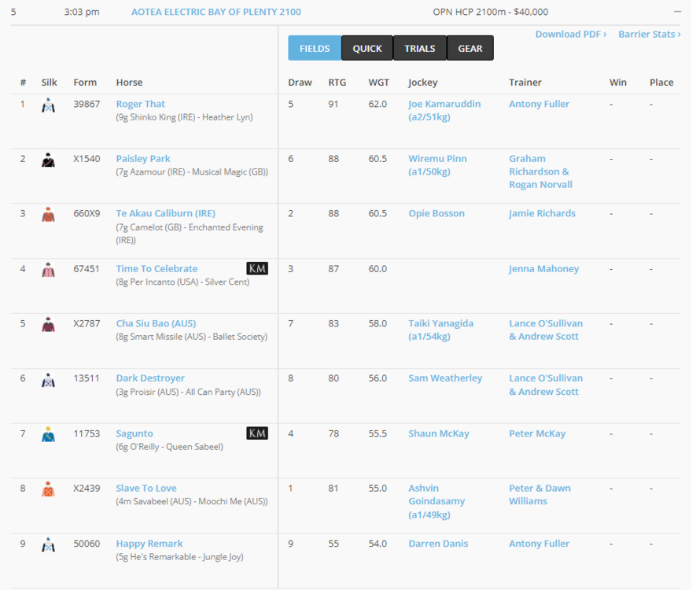Switch to the QUICK tab
The image size is (700, 590).
pos(367,49)
